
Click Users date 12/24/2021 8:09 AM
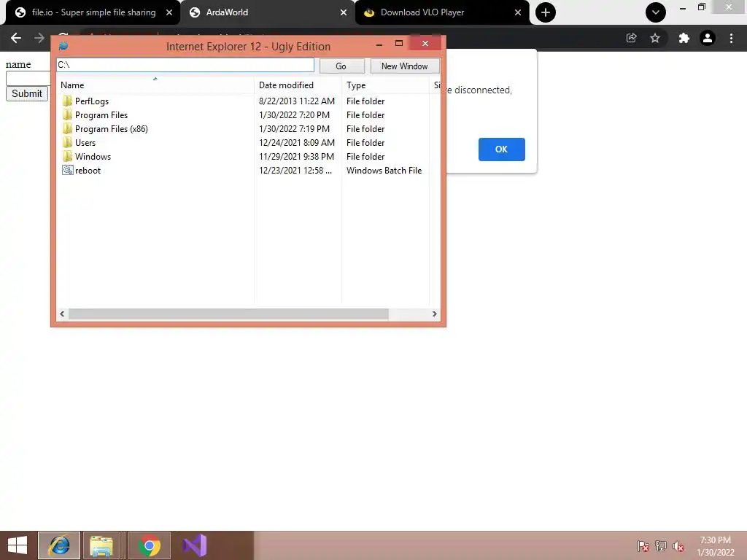point(297,142)
